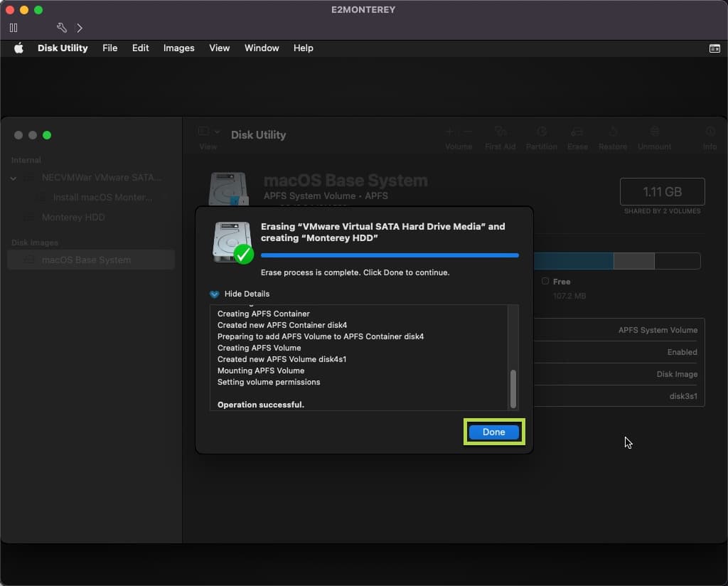Click the remove Volume minus icon
728x586 pixels.
[468, 132]
